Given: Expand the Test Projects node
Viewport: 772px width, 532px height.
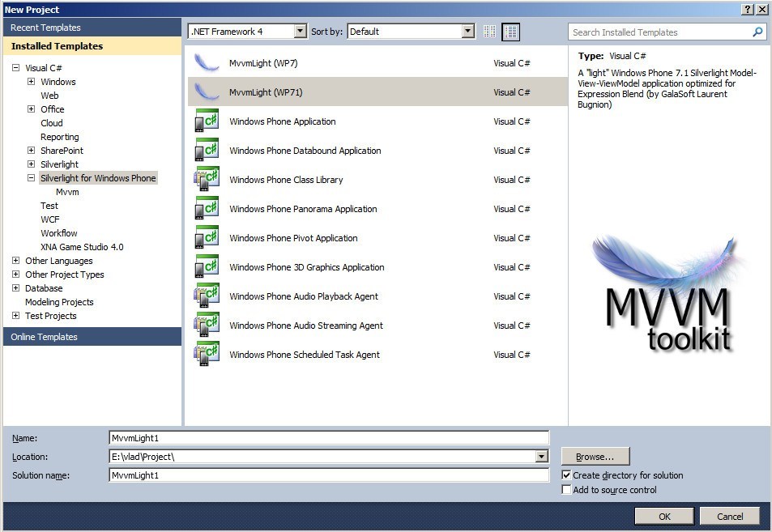Looking at the screenshot, I should point(15,316).
